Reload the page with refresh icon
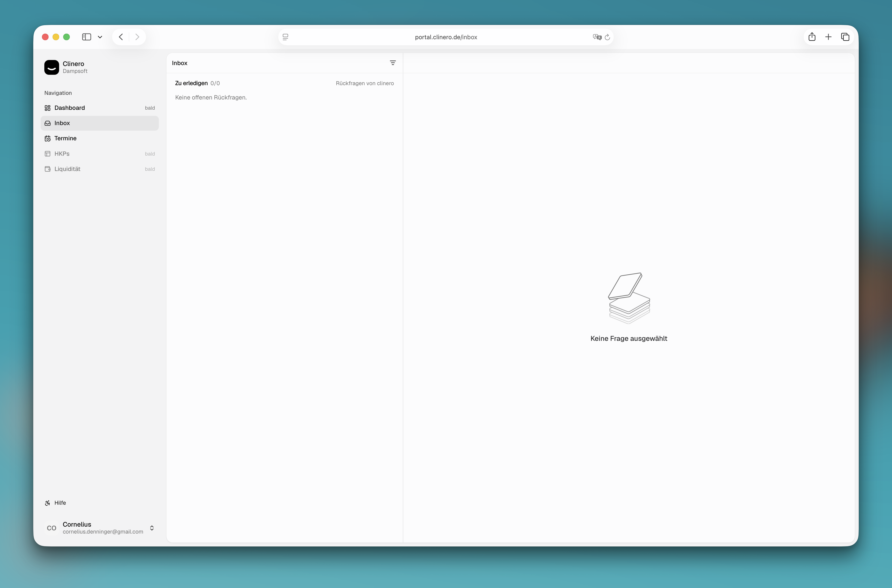Screen dimensions: 892x588 tap(607, 37)
